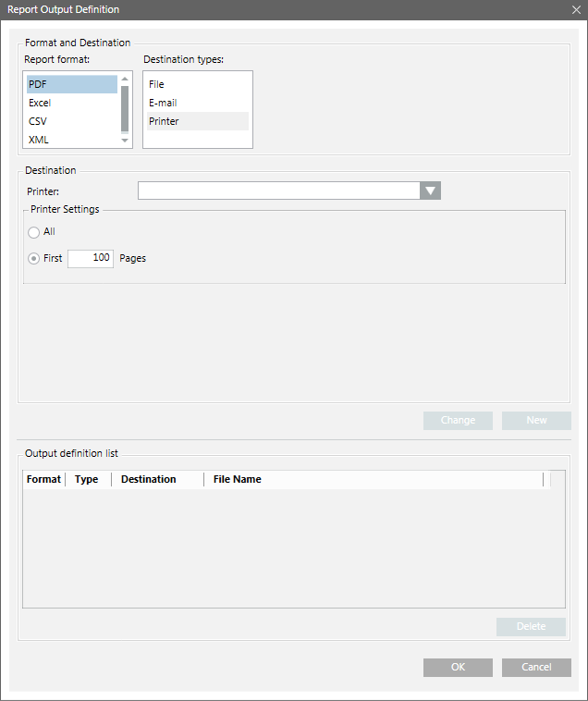Close the Report Output Definition dialog
This screenshot has height=701, width=588.
coord(576,9)
